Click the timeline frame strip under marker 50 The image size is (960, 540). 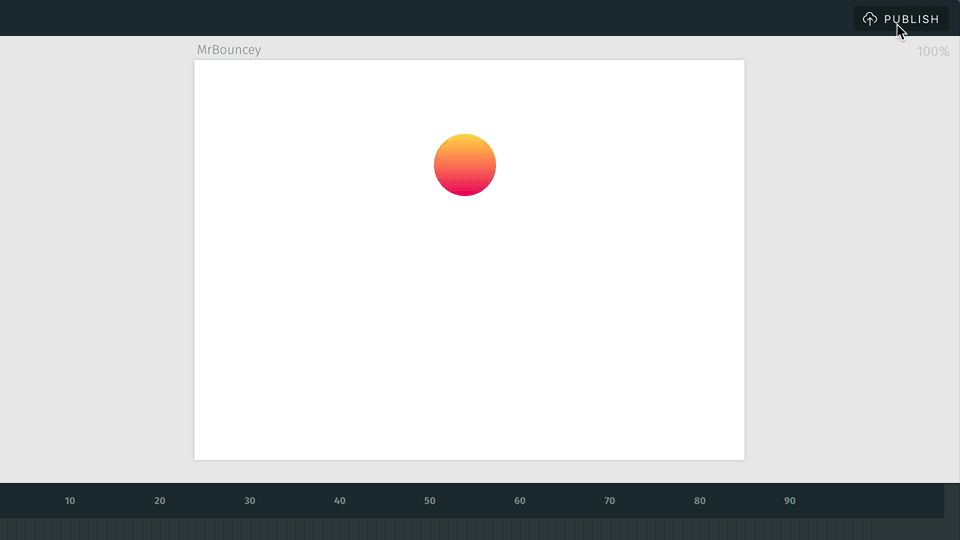430,529
